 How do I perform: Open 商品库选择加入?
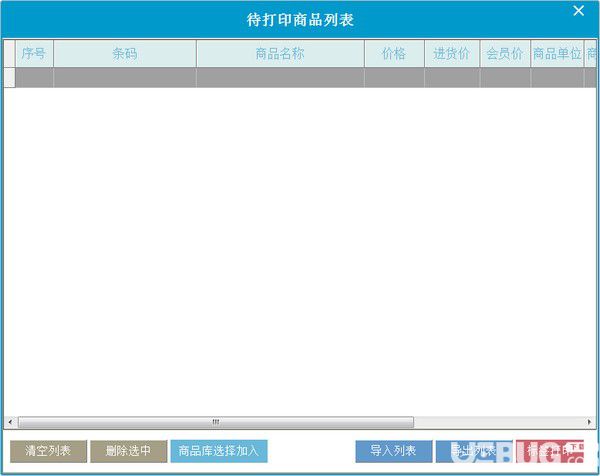(x=219, y=451)
